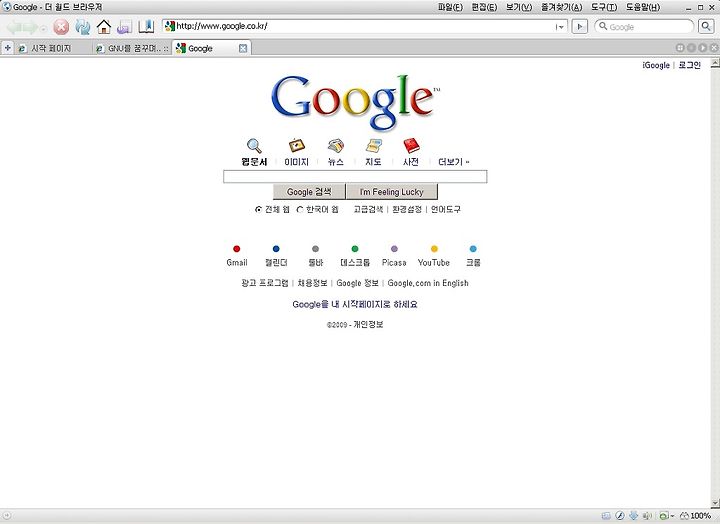Open the bookmarks book icon in toolbar
Viewport: 720px width, 524px height.
146,27
